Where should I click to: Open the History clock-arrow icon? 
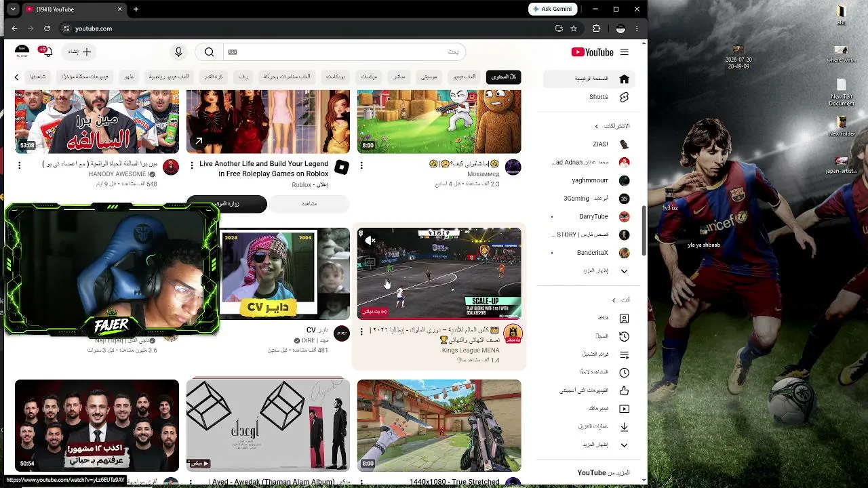coord(624,336)
